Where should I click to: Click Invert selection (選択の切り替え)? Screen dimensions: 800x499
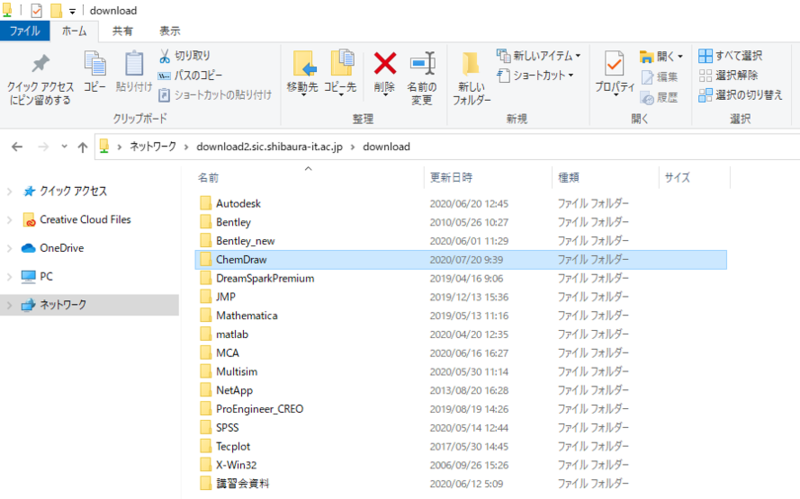click(740, 95)
